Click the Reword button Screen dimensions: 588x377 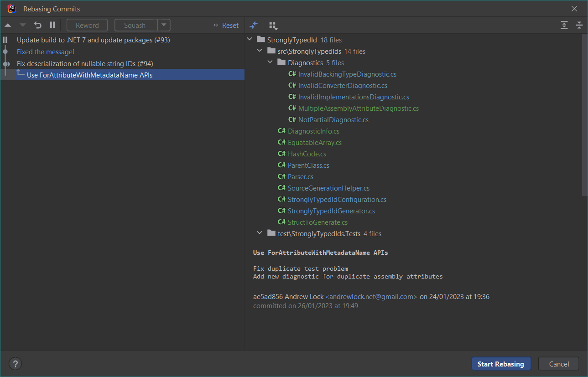tap(87, 26)
